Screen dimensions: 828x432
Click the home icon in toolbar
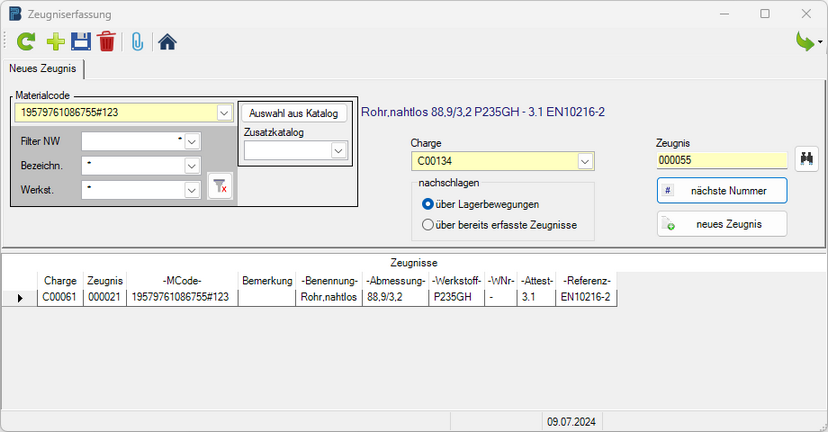click(167, 41)
